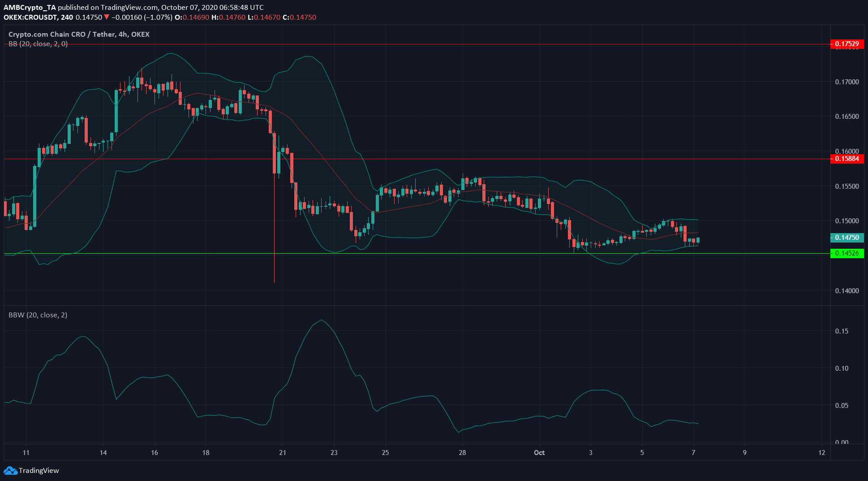Click the 0.15 BBW axis value
This screenshot has width=868, height=481.
pos(842,331)
